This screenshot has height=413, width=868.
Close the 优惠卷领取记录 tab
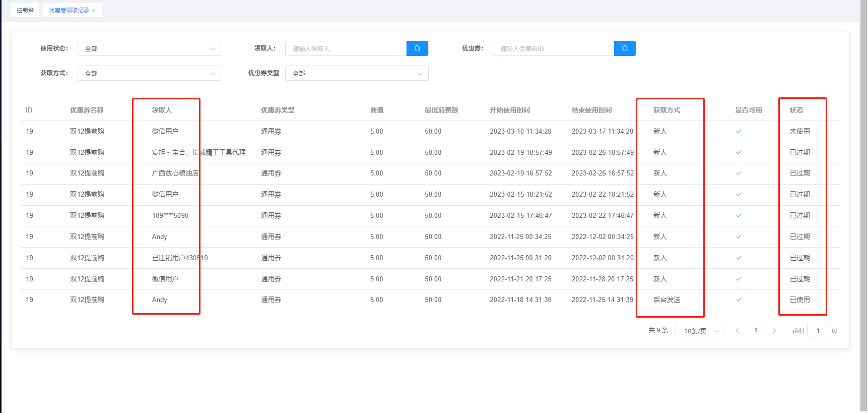tap(94, 11)
